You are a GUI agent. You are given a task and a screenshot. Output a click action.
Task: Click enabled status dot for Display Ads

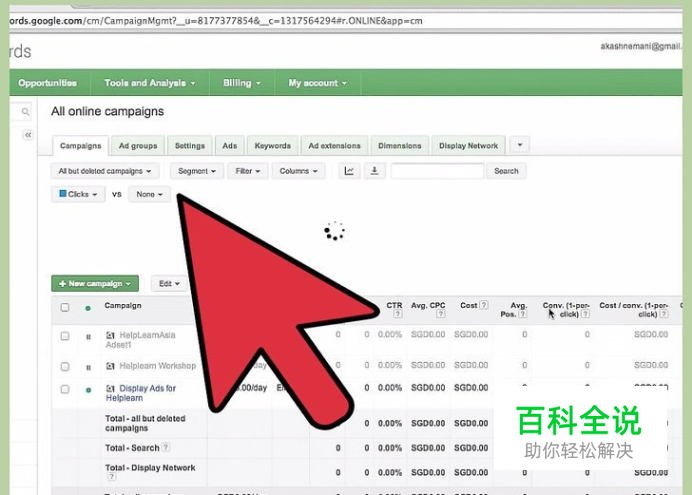point(88,390)
